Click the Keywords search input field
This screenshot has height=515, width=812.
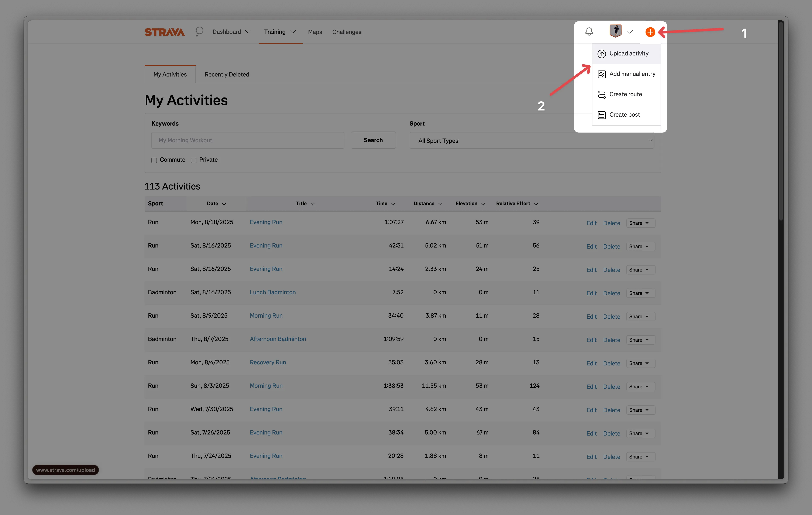248,140
